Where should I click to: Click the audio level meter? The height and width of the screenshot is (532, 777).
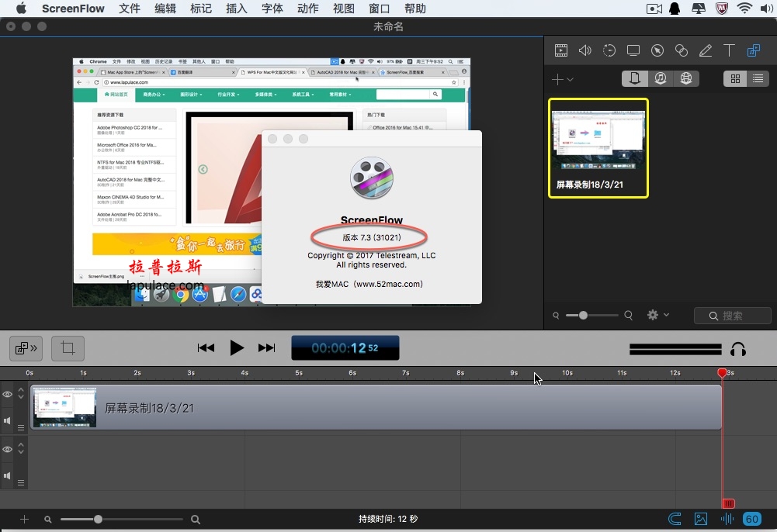pyautogui.click(x=675, y=350)
